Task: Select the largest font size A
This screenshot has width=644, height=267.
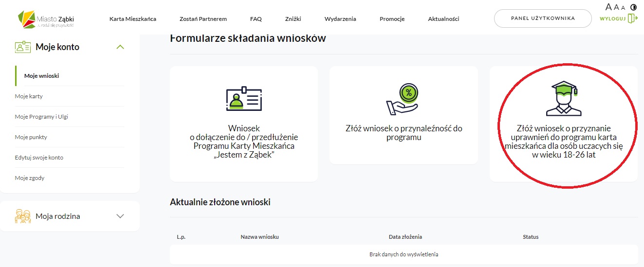Action: point(608,7)
